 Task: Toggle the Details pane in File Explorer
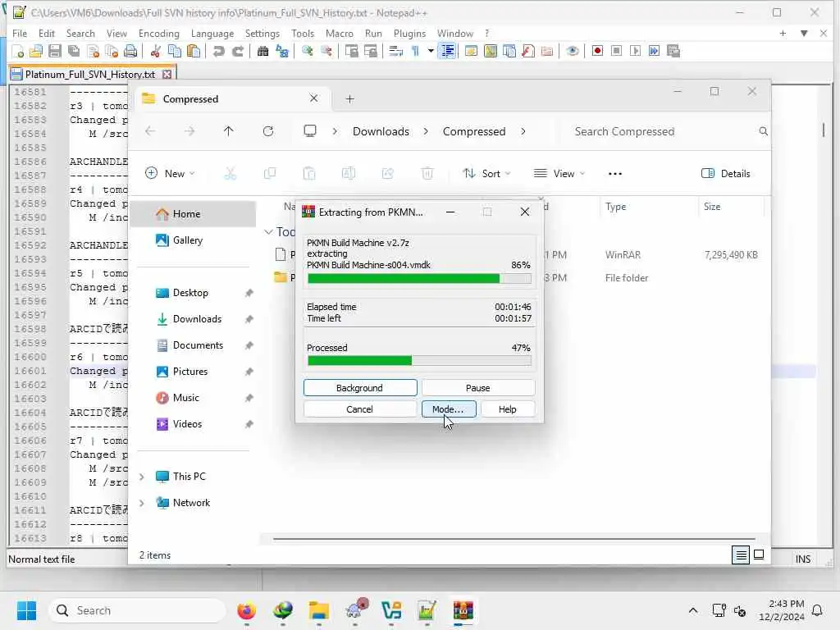pyautogui.click(x=725, y=174)
